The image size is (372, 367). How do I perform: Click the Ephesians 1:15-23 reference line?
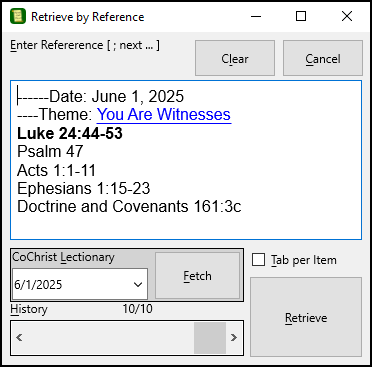(x=84, y=188)
